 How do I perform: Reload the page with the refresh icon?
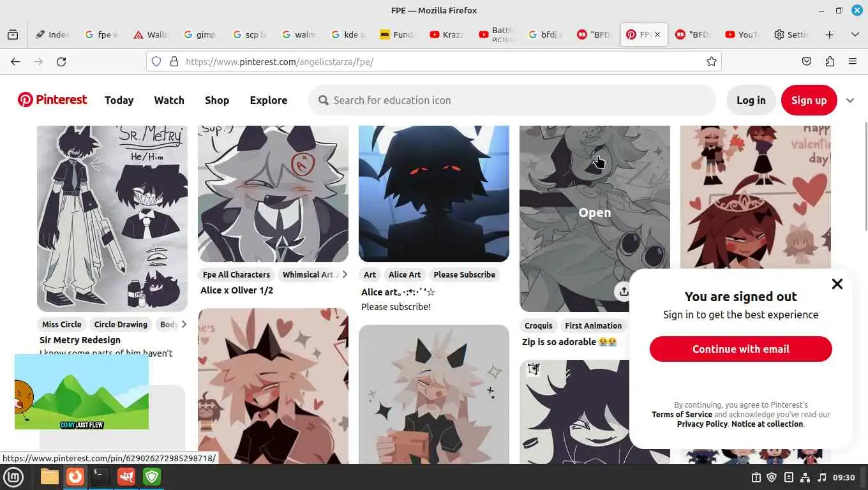coord(61,61)
